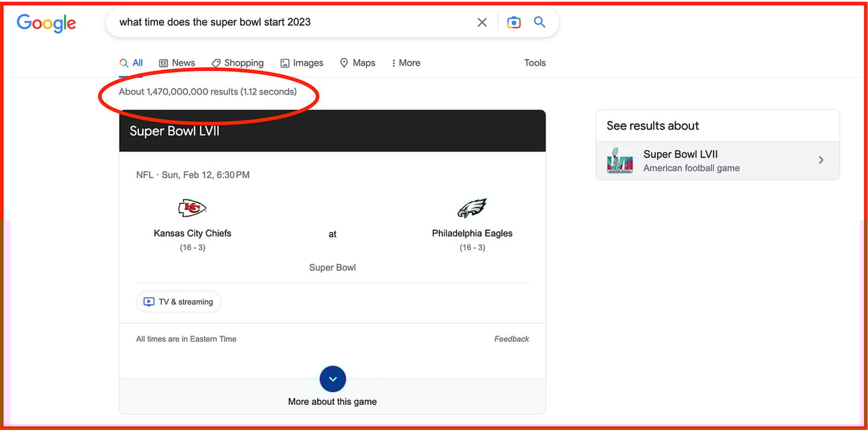Click the blue magnifier search icon
The image size is (868, 431).
point(539,22)
